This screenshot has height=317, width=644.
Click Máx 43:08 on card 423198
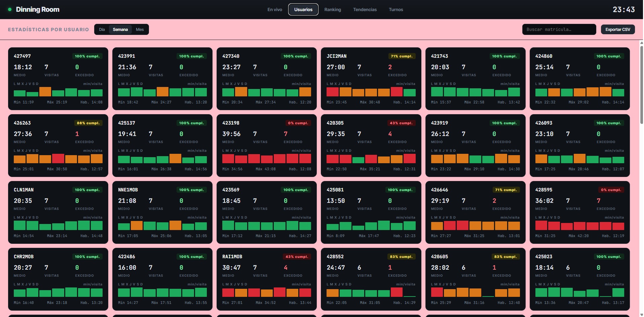pos(266,169)
